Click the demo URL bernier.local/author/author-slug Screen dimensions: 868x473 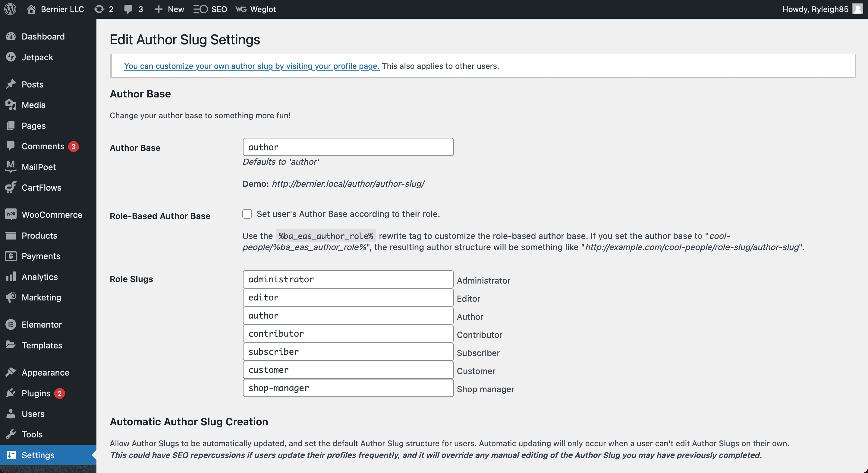348,183
